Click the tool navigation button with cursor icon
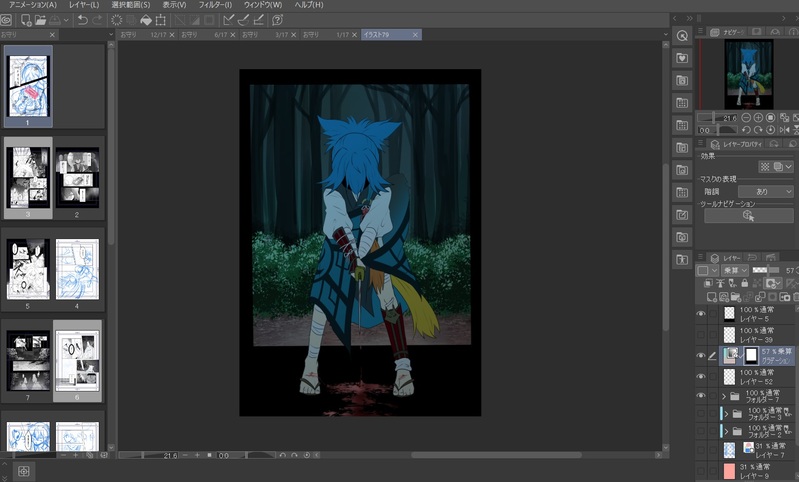799x482 pixels. [748, 215]
